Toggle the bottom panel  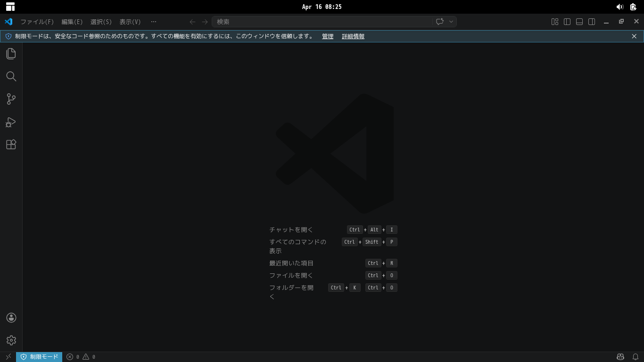[579, 22]
